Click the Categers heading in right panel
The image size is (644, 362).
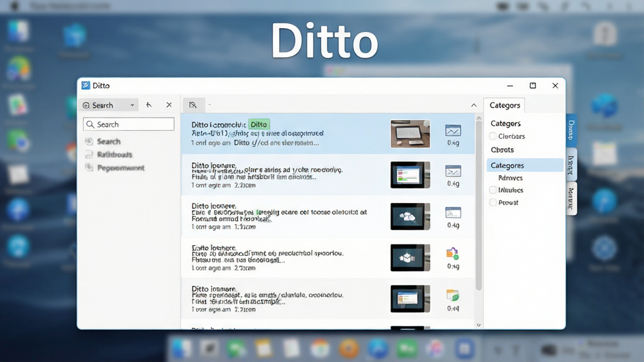506,124
